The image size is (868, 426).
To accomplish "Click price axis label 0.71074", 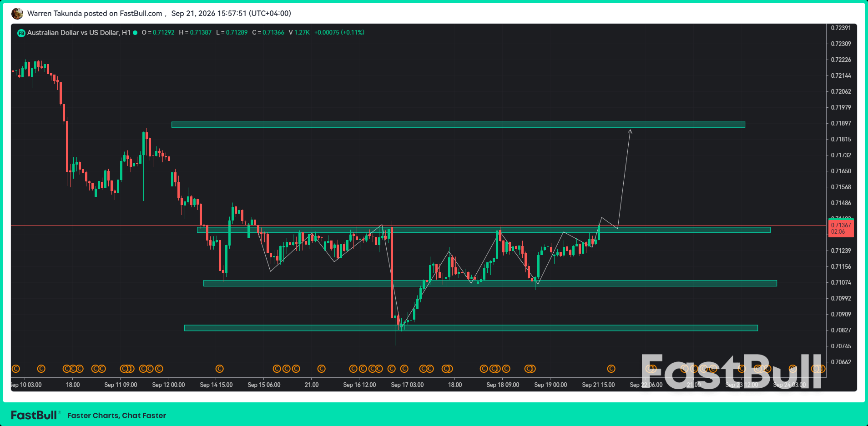I will point(841,282).
